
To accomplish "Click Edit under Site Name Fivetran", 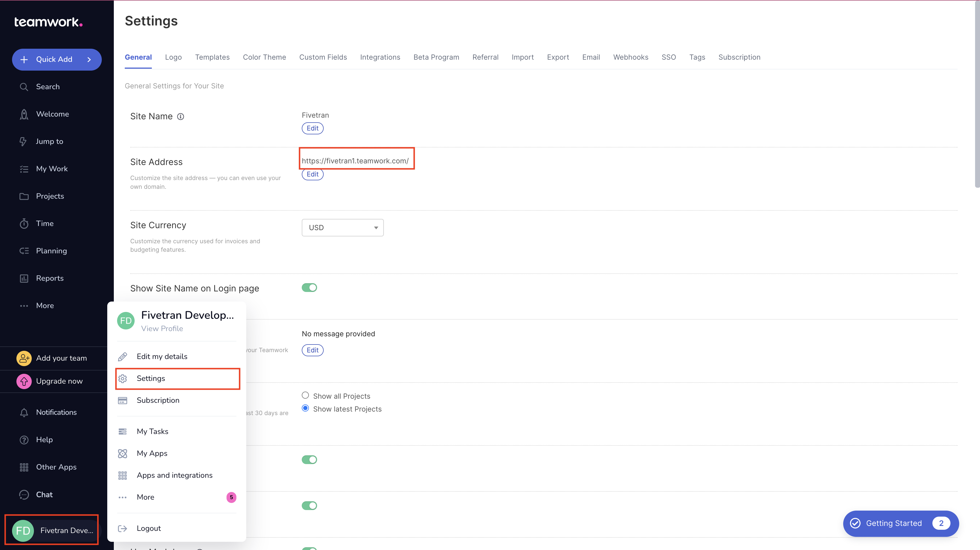I will pyautogui.click(x=312, y=128).
